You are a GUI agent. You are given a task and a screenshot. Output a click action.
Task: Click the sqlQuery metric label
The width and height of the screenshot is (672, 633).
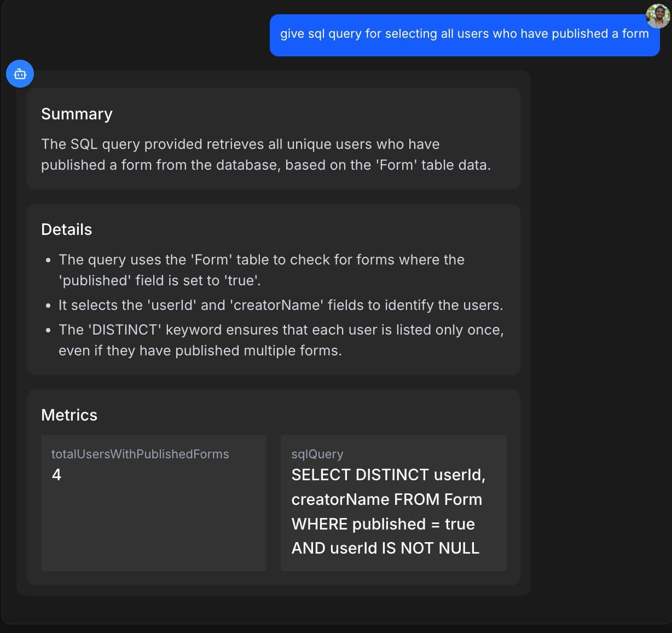tap(317, 454)
